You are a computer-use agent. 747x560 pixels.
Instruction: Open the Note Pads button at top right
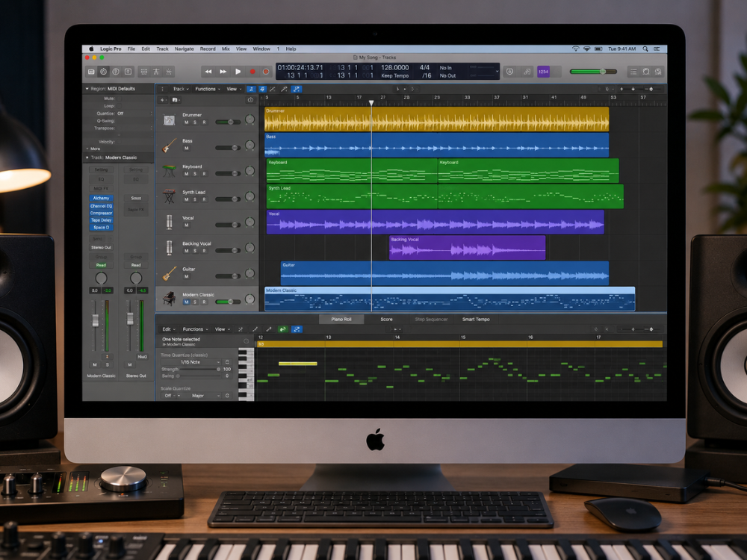click(x=646, y=72)
